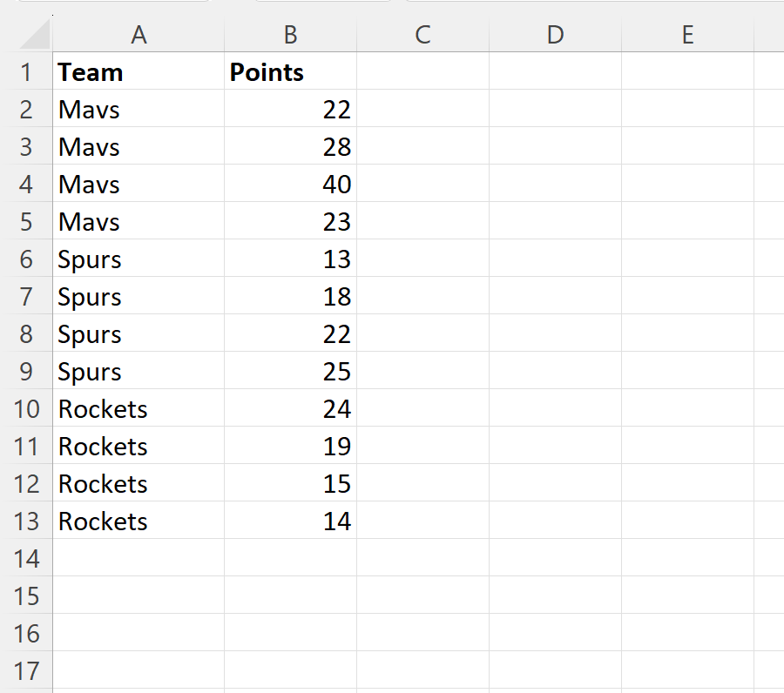
Task: Click the Points header cell
Action: tap(290, 71)
